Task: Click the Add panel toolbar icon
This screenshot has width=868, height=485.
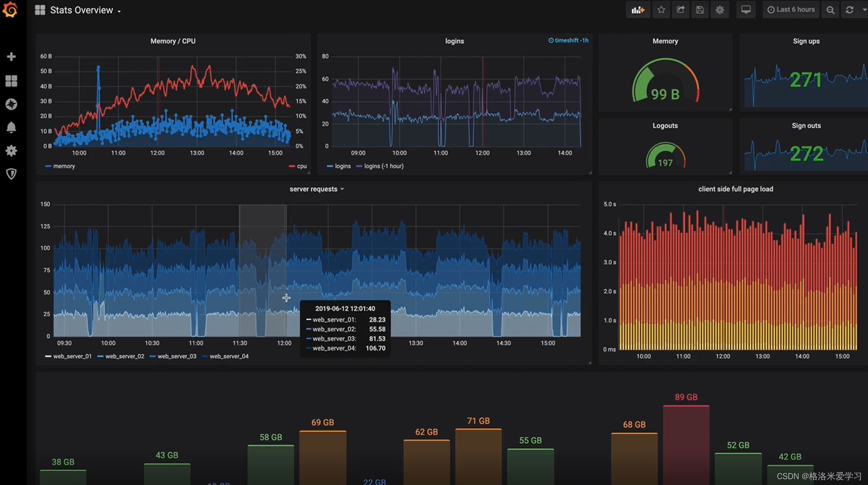Action: point(638,10)
